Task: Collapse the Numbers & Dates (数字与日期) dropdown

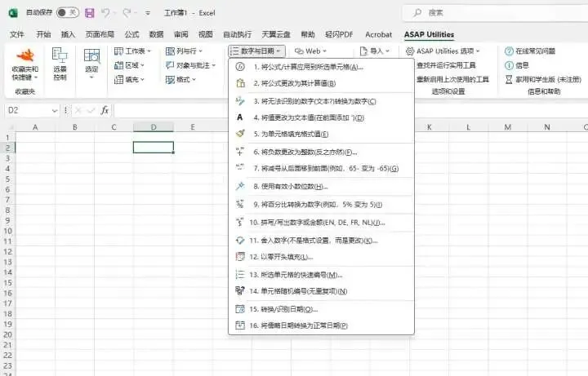Action: click(256, 51)
